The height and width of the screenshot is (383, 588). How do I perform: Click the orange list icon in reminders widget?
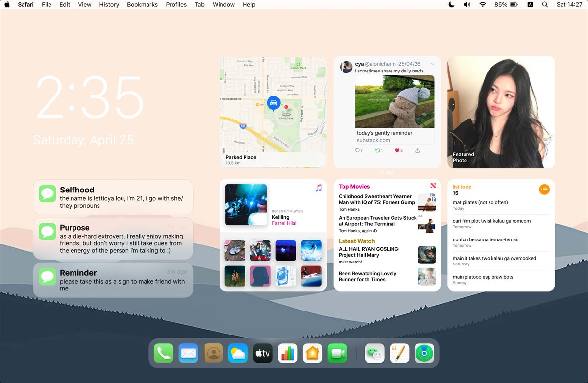[x=544, y=190]
